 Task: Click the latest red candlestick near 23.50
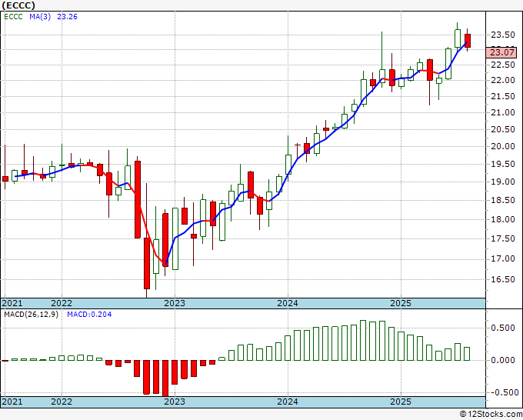[468, 41]
